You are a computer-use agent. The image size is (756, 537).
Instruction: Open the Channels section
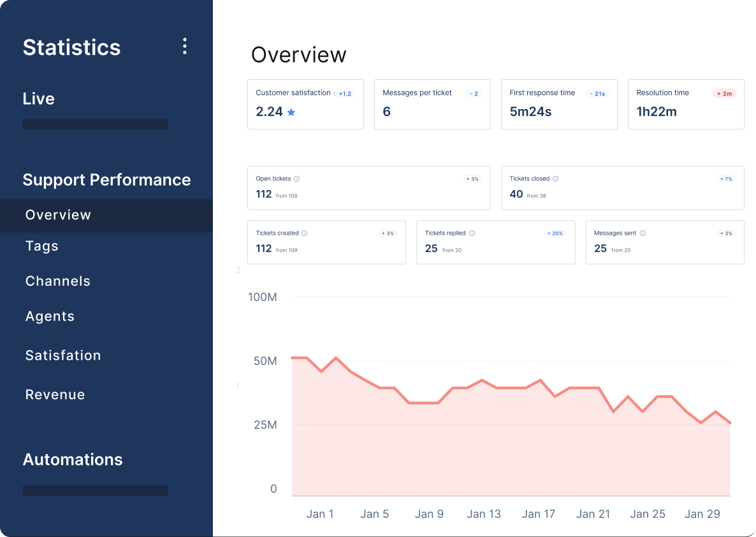57,281
